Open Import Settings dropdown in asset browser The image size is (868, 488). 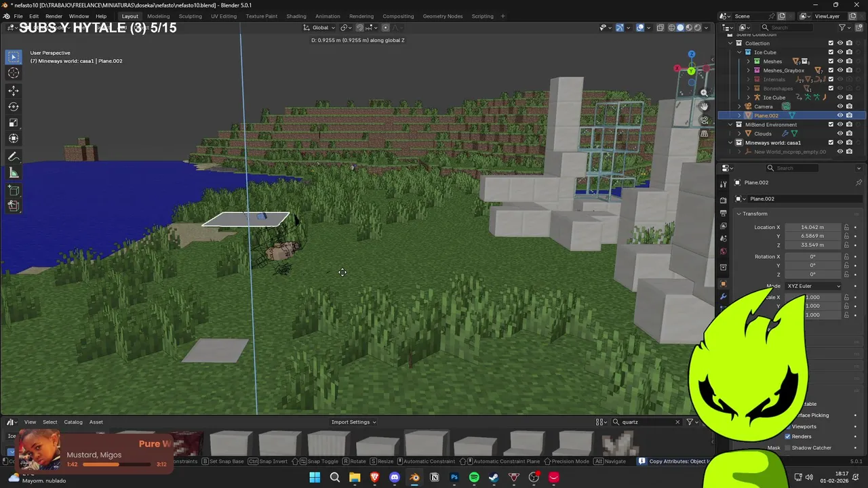[353, 422]
